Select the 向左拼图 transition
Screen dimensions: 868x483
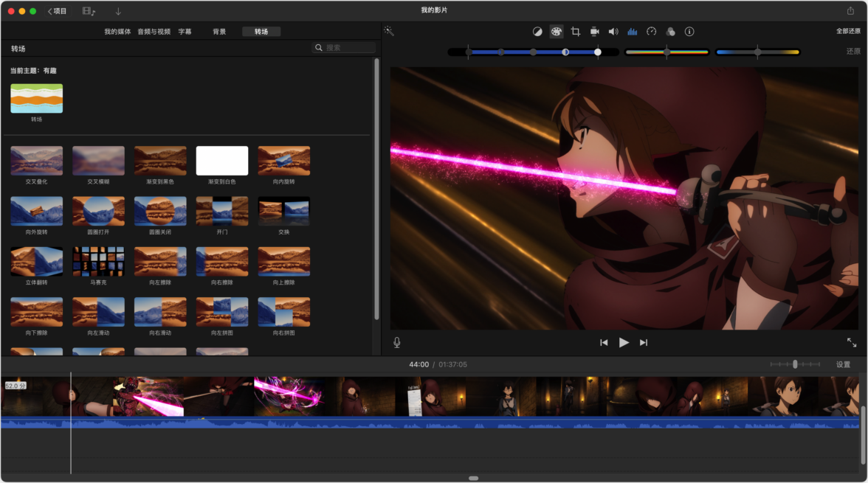coord(222,311)
